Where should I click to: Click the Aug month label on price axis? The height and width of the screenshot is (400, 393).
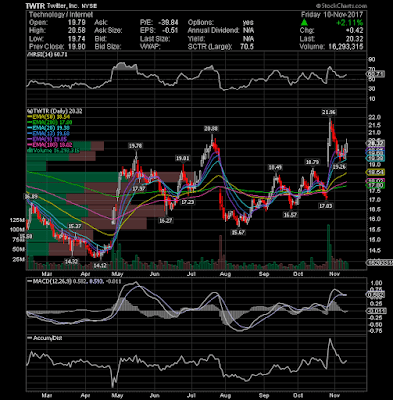click(x=225, y=275)
